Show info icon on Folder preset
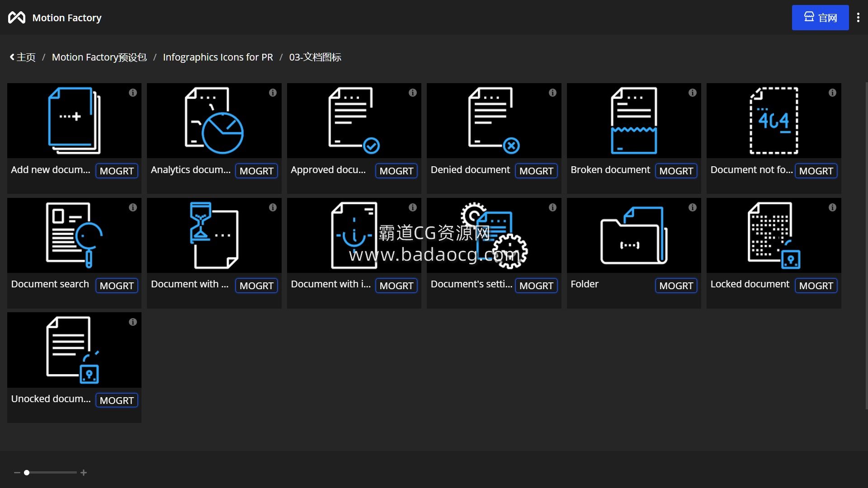 click(x=692, y=207)
